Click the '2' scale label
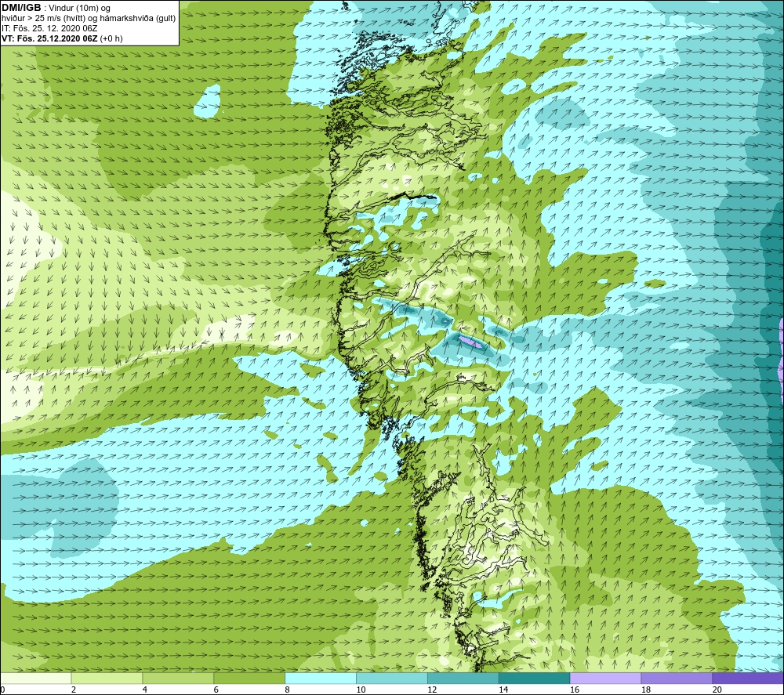Viewport: 784px width, 695px height. [x=74, y=690]
